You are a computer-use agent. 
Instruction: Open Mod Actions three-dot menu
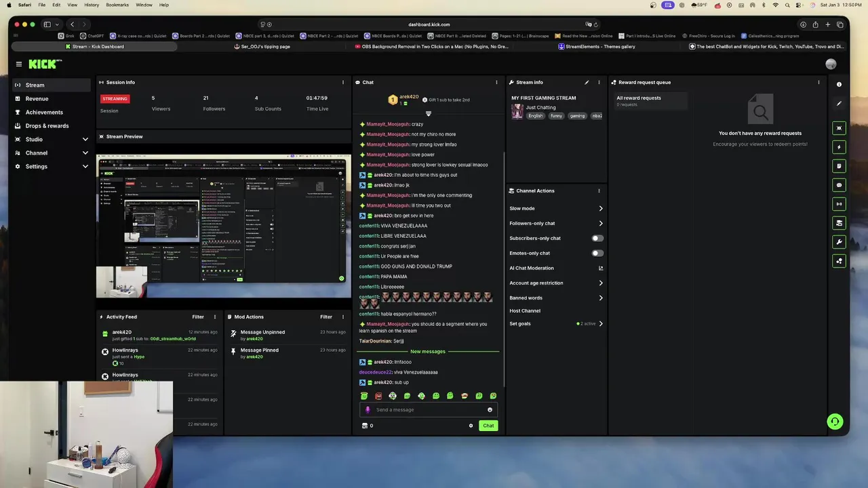click(x=343, y=317)
